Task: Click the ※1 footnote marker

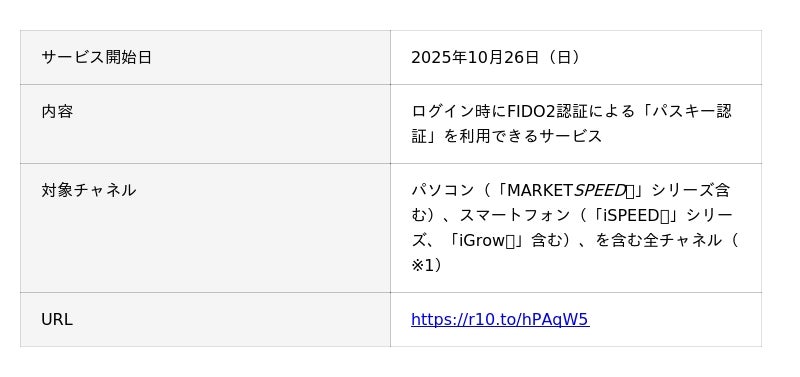Action: 422,265
